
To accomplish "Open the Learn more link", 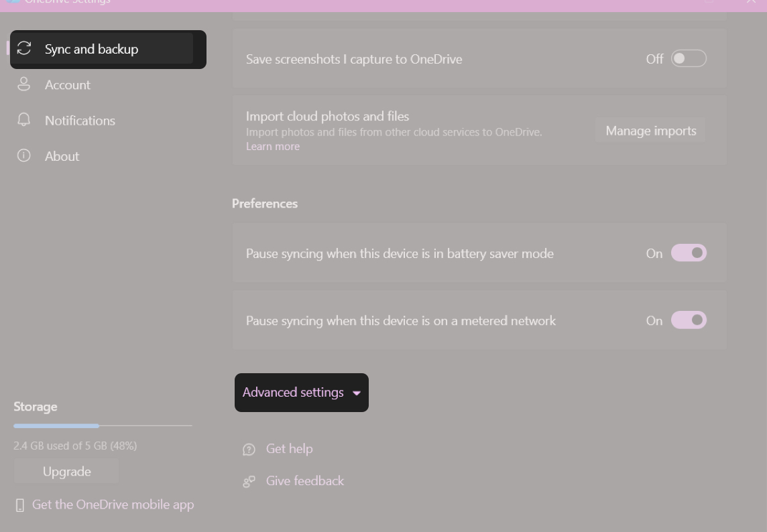I will (x=272, y=146).
